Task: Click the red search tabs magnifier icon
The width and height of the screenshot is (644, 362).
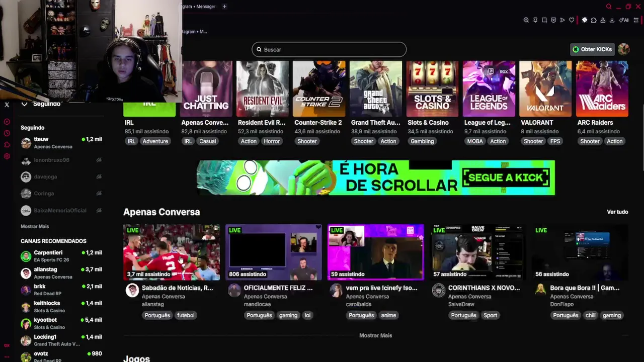Action: pyautogui.click(x=609, y=7)
